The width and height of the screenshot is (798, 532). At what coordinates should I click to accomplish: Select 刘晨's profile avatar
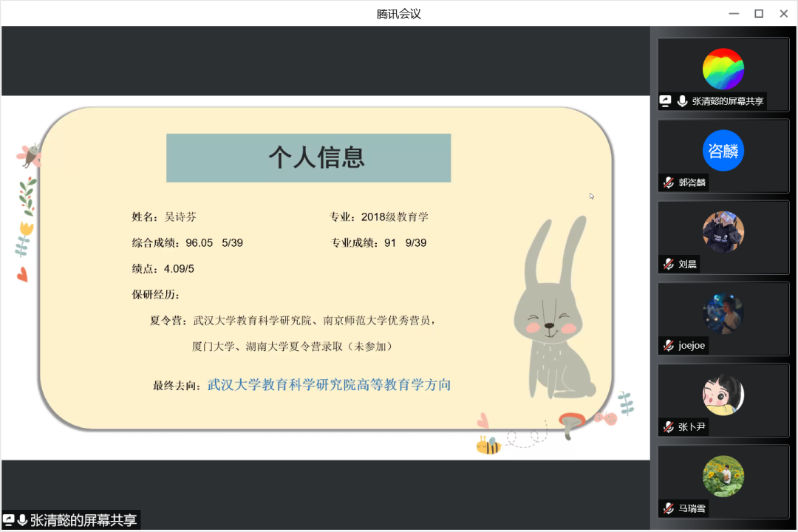[x=723, y=231]
